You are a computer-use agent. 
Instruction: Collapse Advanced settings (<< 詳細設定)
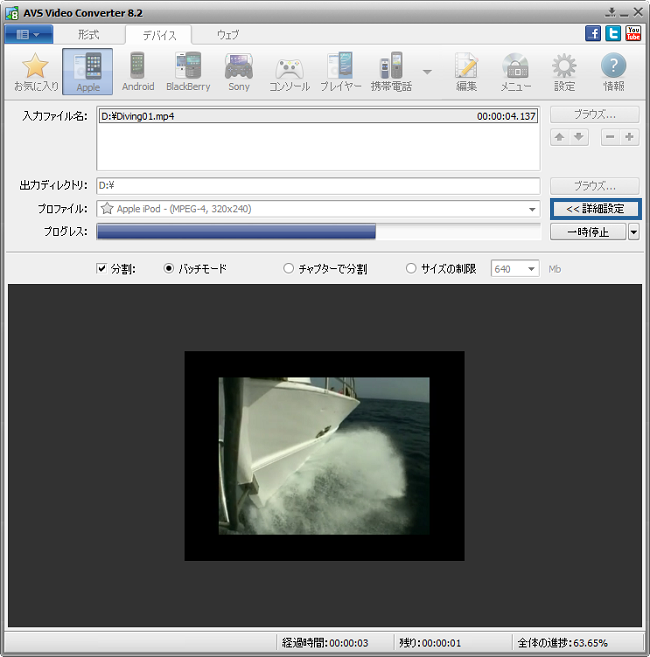tap(596, 209)
